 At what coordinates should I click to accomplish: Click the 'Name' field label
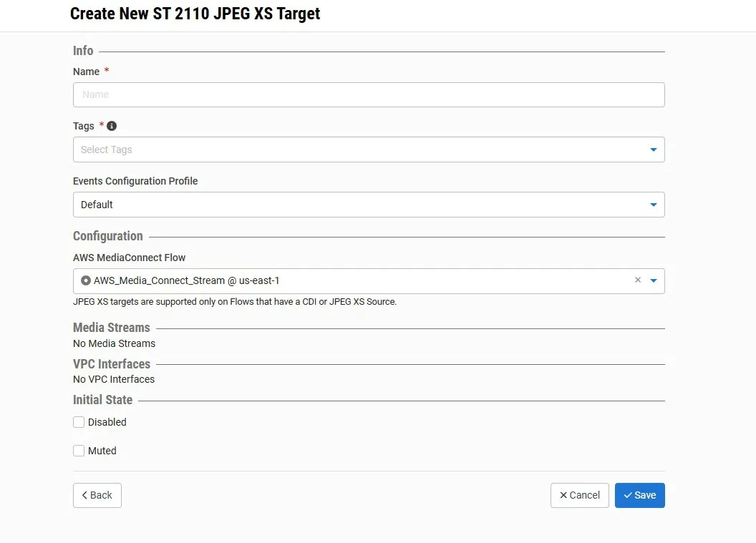[x=87, y=72]
